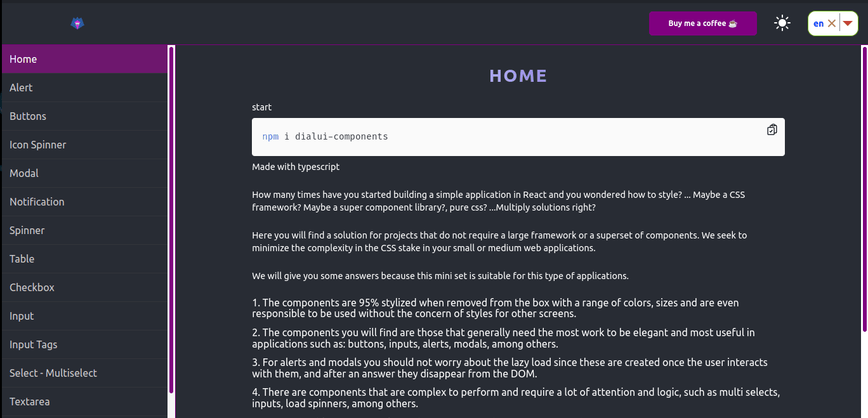Image resolution: width=868 pixels, height=418 pixels.
Task: Open the Alert page from sidebar
Action: [84, 88]
